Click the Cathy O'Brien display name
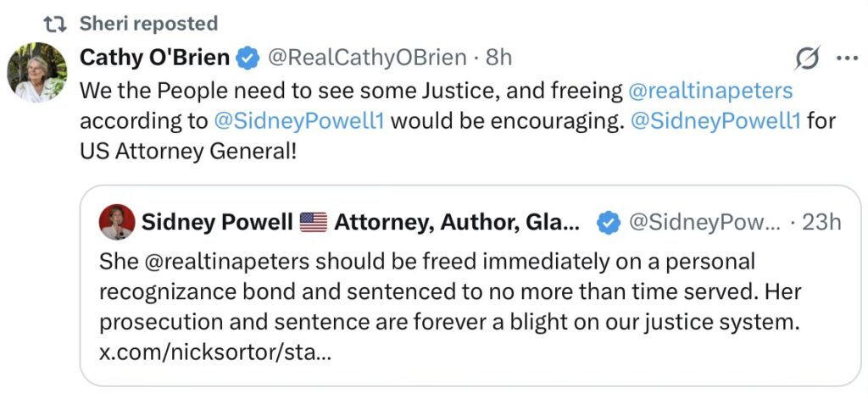The width and height of the screenshot is (868, 399). 154,58
